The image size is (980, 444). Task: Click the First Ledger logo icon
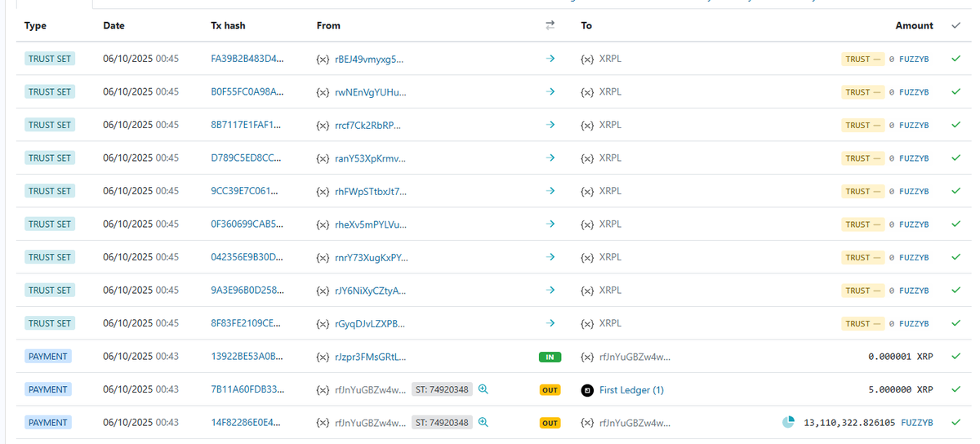coord(586,390)
